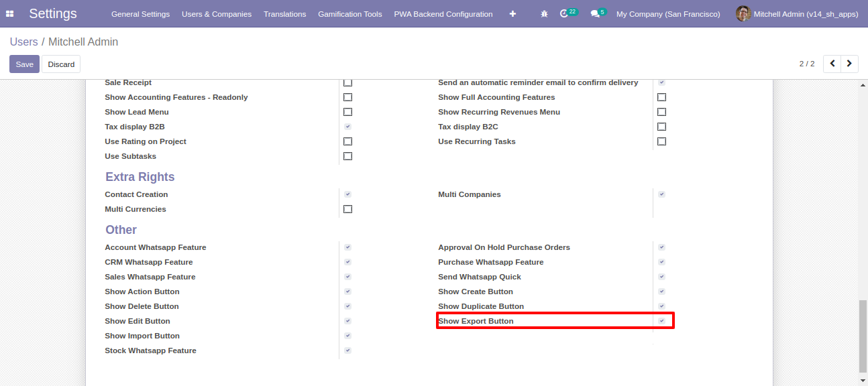The width and height of the screenshot is (868, 386).
Task: Enable the Show Lead Menu checkbox
Action: click(x=347, y=112)
